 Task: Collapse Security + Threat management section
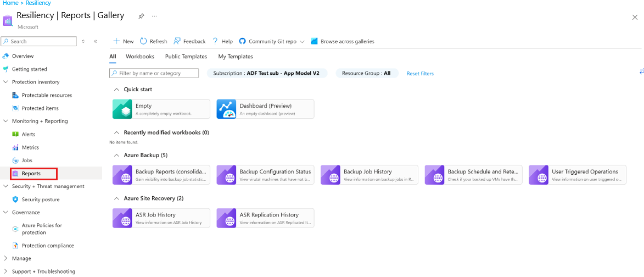click(5, 186)
